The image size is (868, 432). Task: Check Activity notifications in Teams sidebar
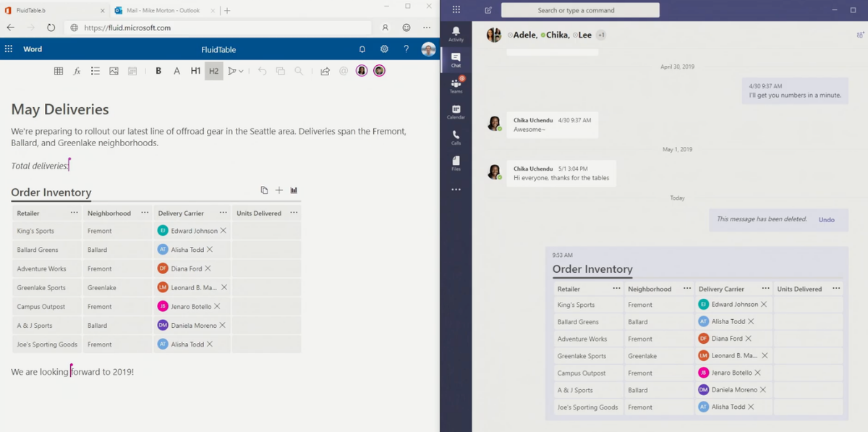pyautogui.click(x=456, y=32)
